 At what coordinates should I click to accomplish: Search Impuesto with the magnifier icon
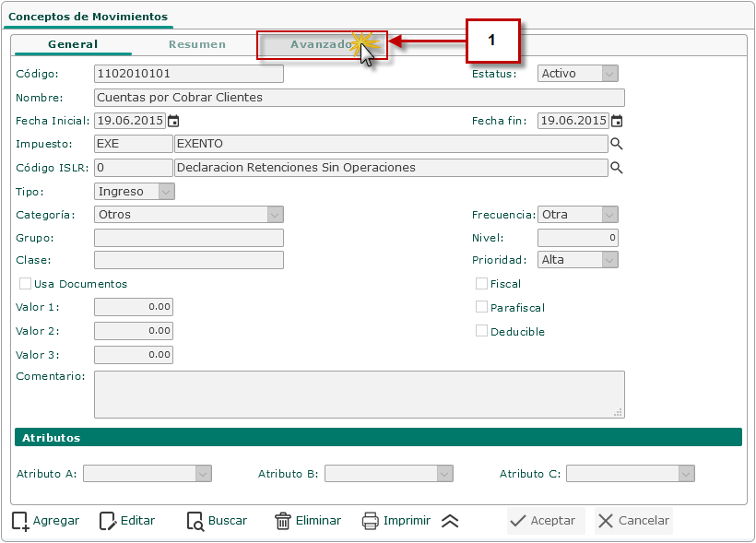click(618, 144)
